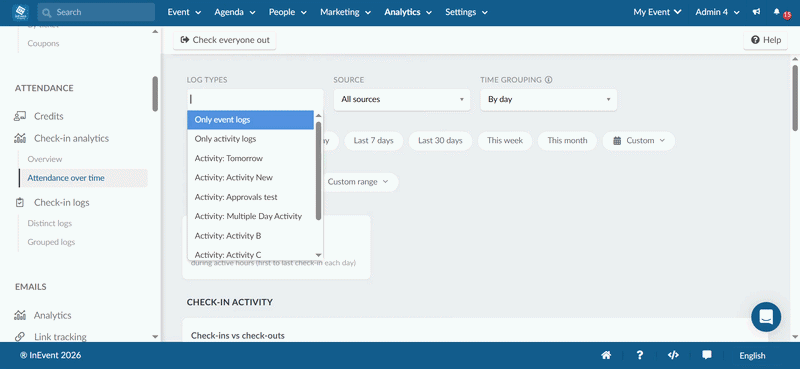Screen dimensions: 800x369
Task: Select Last 30 days filter
Action: coord(440,141)
